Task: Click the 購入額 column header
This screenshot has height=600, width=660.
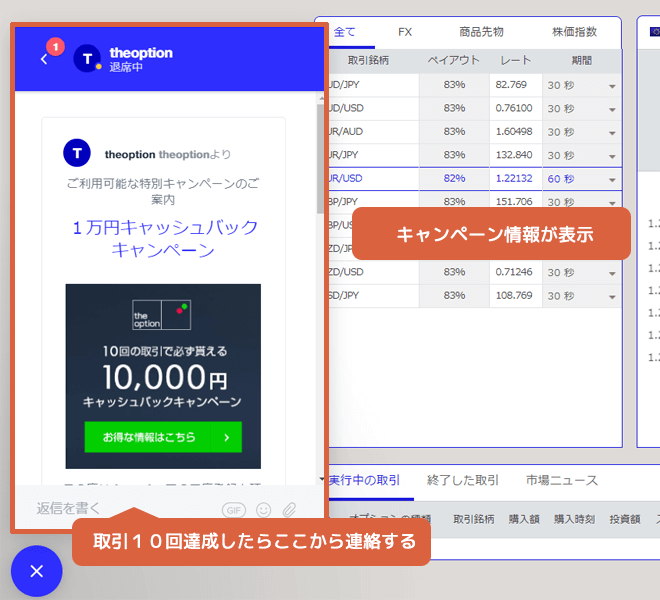Action: coord(524,520)
